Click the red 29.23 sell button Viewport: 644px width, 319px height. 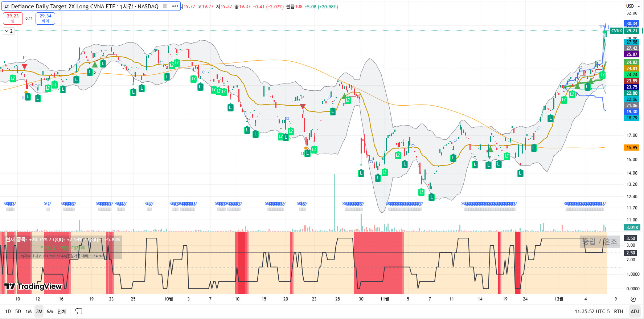coord(13,18)
